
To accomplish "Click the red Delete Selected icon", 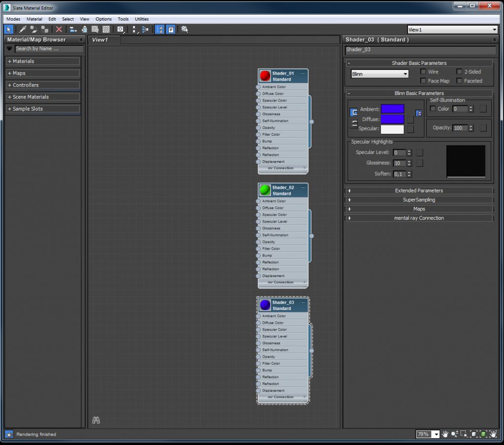I will click(x=59, y=30).
